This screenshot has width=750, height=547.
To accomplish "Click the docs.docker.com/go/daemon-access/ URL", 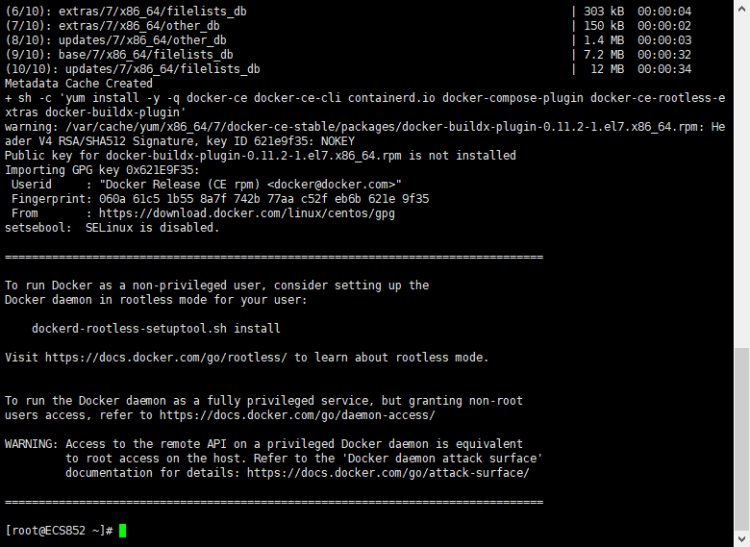I will coord(297,415).
